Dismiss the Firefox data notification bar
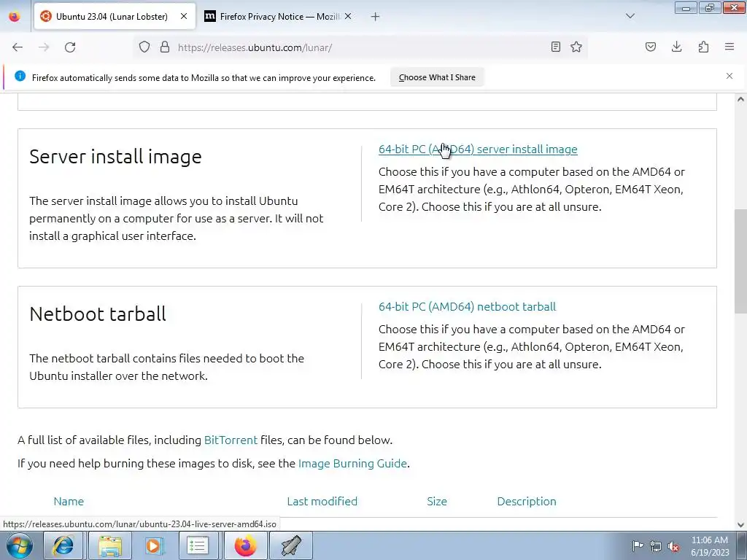 pyautogui.click(x=729, y=76)
